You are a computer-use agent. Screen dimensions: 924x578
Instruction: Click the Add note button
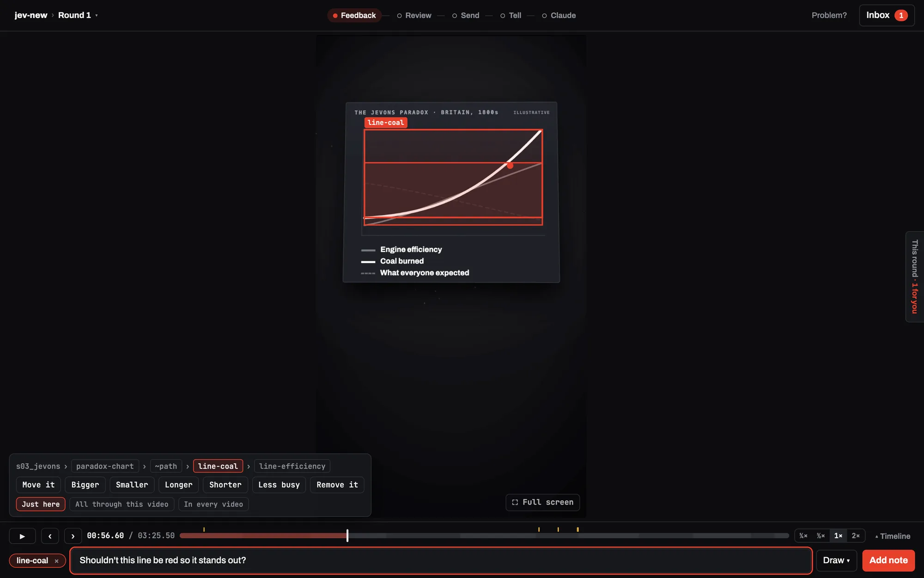(x=888, y=560)
